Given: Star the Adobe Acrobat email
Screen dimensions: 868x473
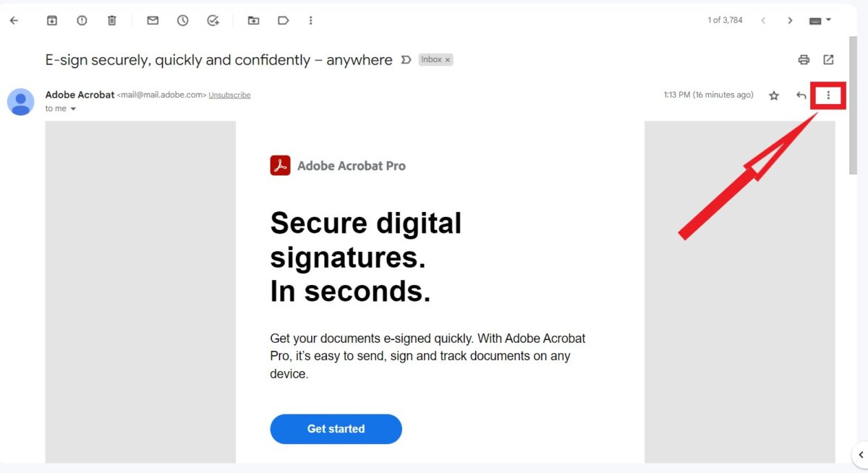Looking at the screenshot, I should coord(774,95).
